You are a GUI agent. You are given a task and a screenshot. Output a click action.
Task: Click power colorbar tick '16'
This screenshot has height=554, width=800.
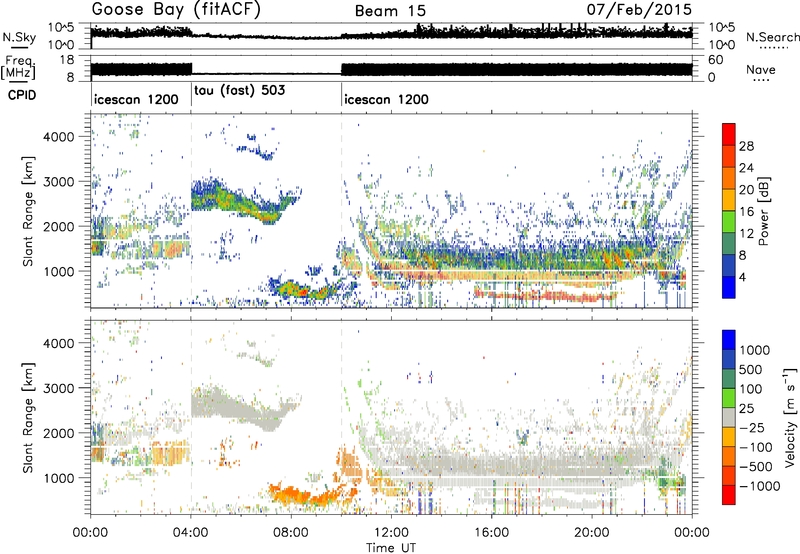[746, 212]
